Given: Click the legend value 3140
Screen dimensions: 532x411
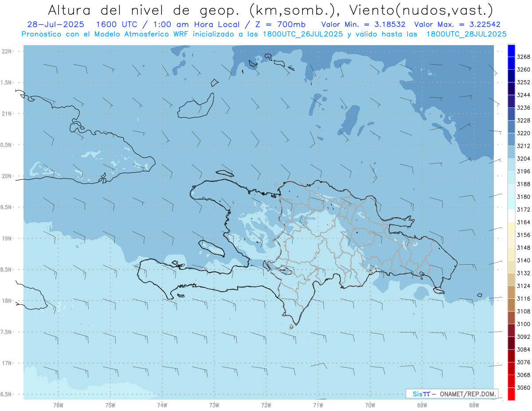Looking at the screenshot, I should coord(523,260).
